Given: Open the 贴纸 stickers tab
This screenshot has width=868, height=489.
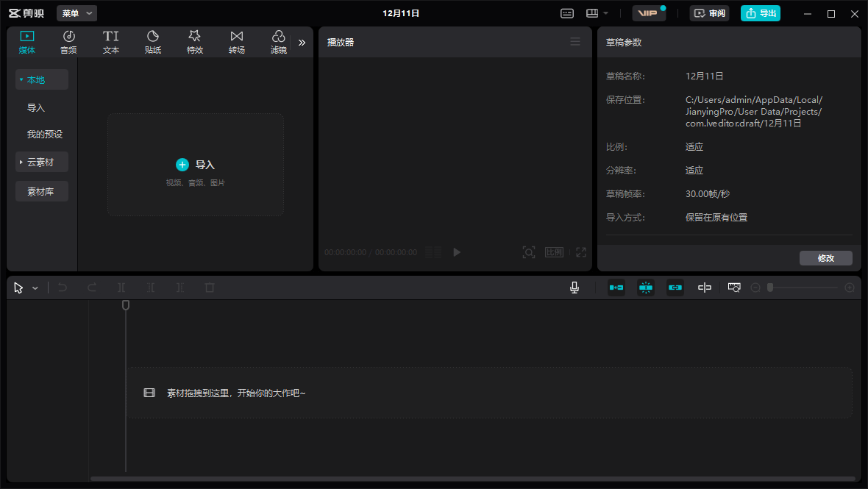Looking at the screenshot, I should pyautogui.click(x=153, y=42).
